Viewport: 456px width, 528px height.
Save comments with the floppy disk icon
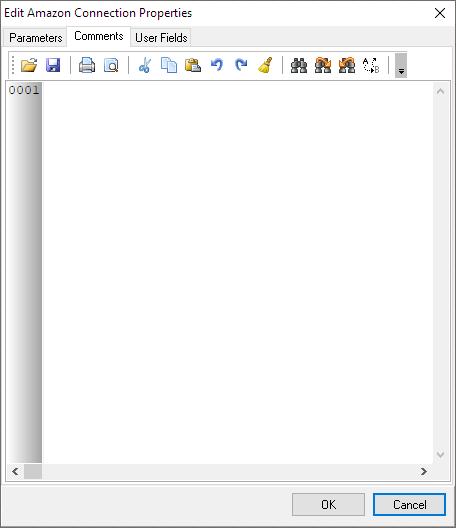point(53,65)
